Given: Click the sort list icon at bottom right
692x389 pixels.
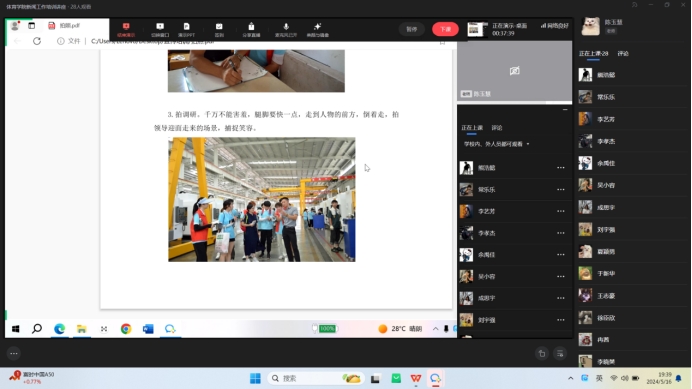Looking at the screenshot, I should pos(560,354).
